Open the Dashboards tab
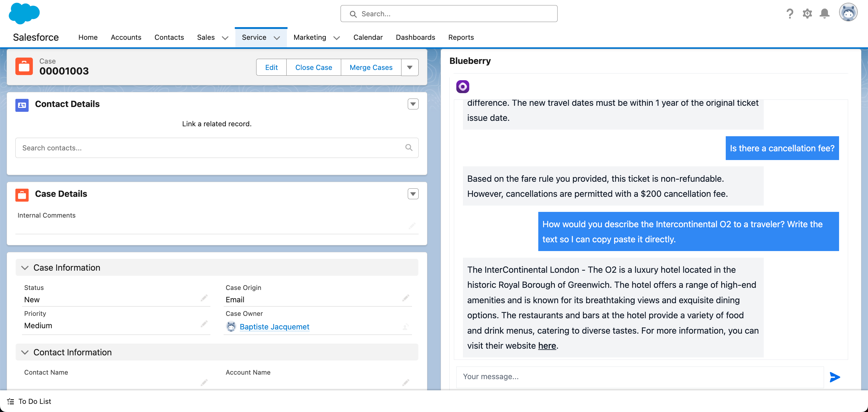 tap(416, 37)
